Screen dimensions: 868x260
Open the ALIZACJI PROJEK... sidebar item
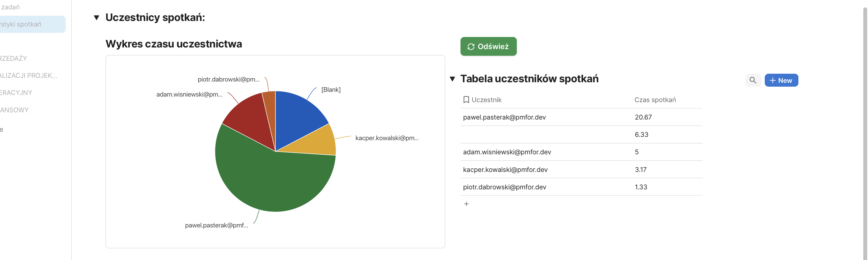point(29,75)
